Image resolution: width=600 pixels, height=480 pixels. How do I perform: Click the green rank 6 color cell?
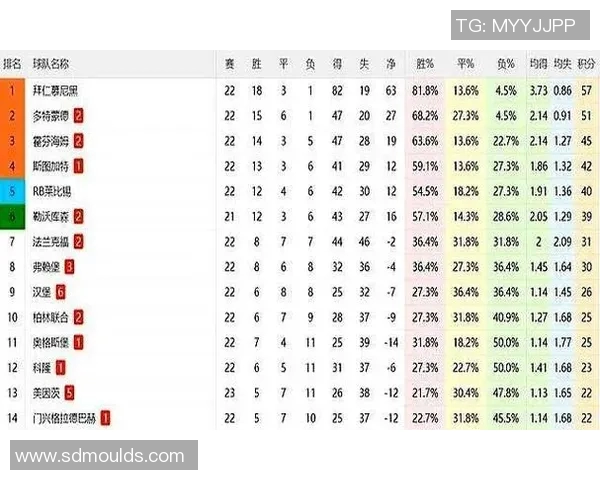pos(12,216)
